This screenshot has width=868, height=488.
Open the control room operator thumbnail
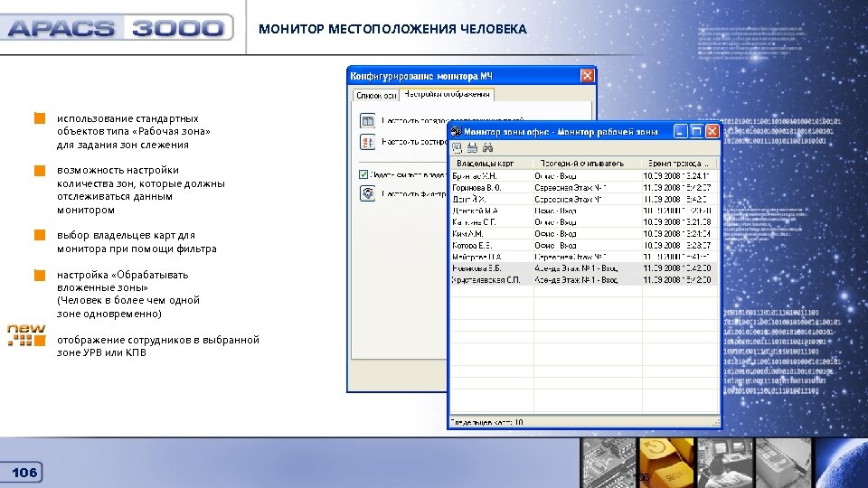coord(724,463)
